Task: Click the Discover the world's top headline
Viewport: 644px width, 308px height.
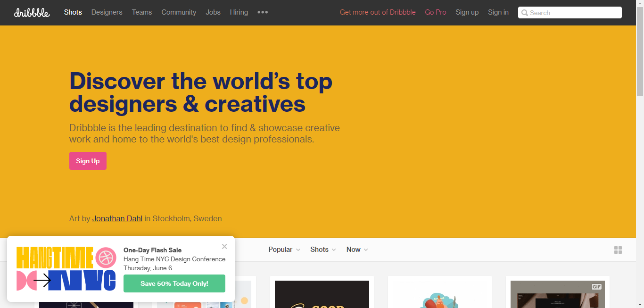Action: click(x=201, y=92)
